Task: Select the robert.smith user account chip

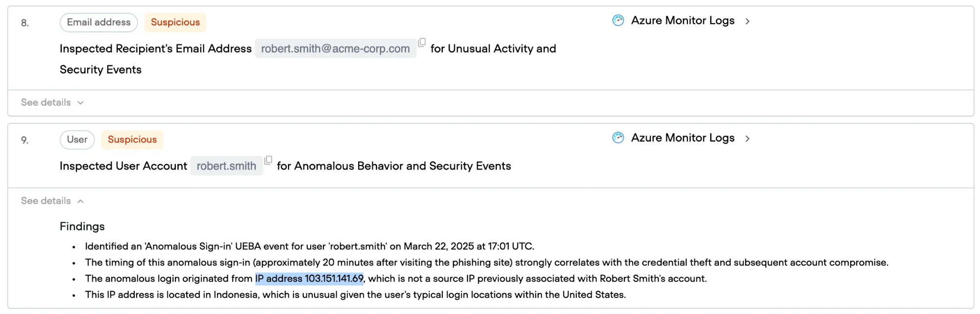Action: (226, 166)
